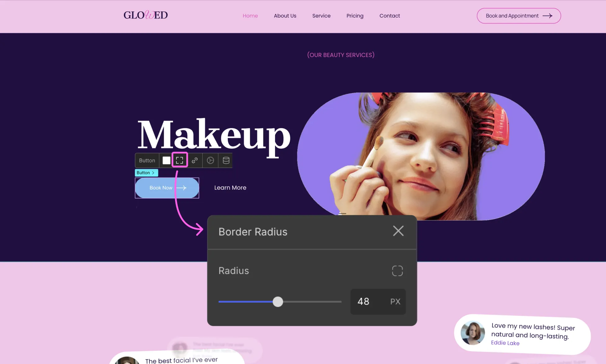Click the 'Love my new lashes' testimonial text
This screenshot has height=364, width=606.
click(533, 331)
